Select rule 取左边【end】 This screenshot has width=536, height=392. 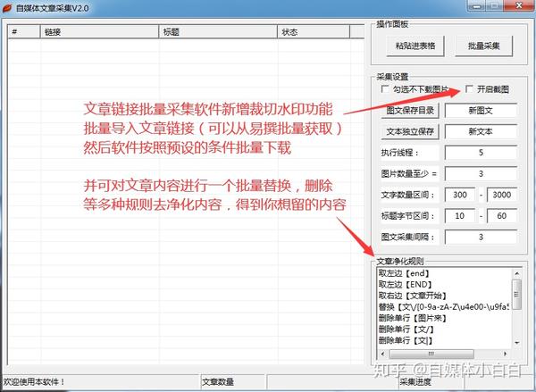tap(404, 273)
